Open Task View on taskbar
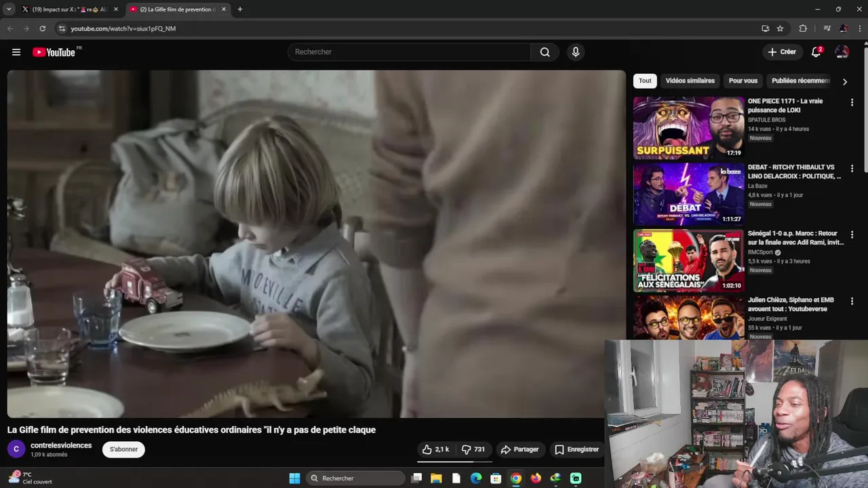The image size is (868, 488). (416, 479)
